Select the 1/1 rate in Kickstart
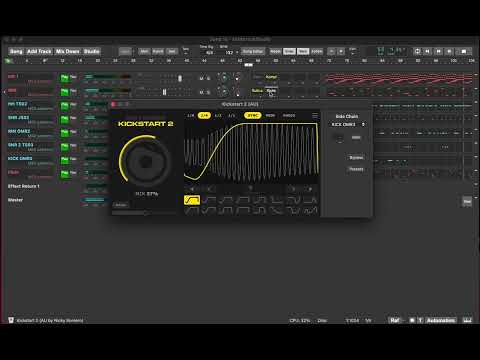480x360 pixels. click(232, 116)
